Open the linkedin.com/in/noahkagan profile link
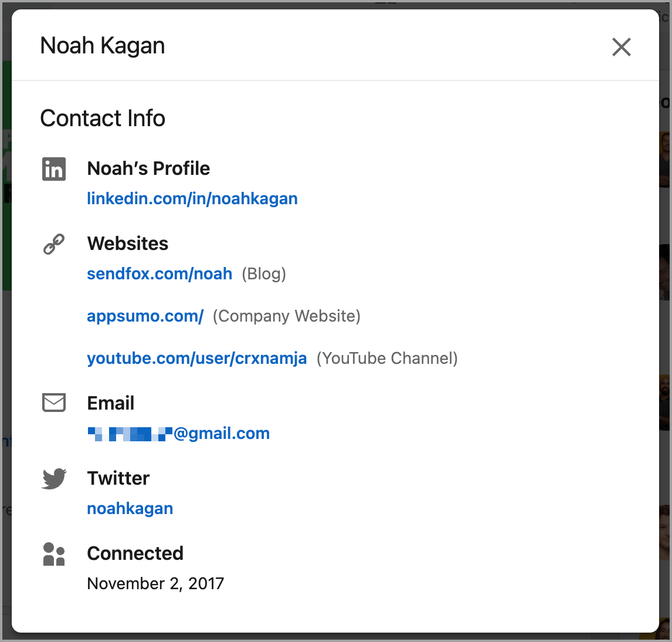Image resolution: width=672 pixels, height=642 pixels. pos(192,199)
